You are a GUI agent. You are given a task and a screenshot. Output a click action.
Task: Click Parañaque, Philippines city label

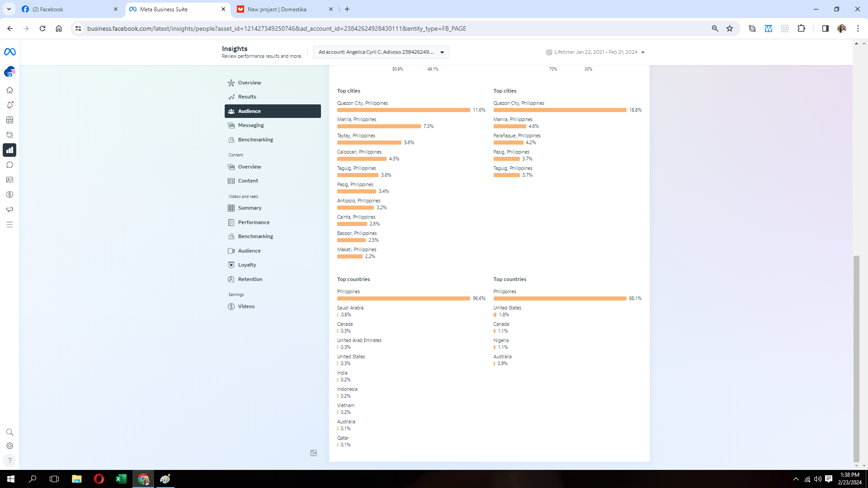[517, 136]
